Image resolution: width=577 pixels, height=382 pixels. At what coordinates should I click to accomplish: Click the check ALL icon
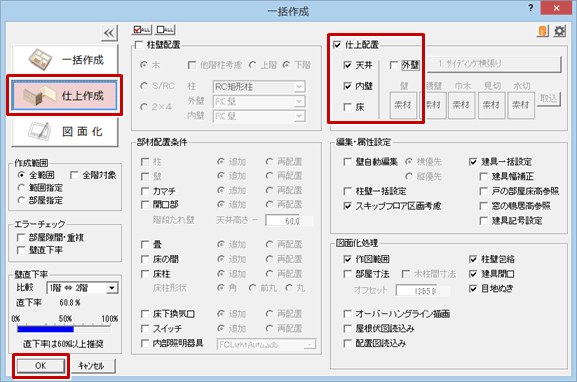(142, 30)
